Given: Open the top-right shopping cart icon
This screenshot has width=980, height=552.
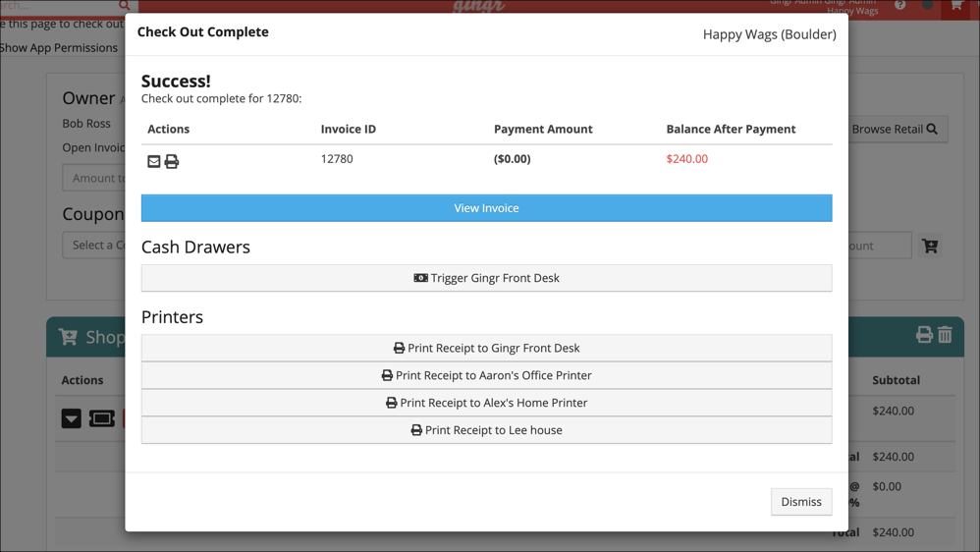Looking at the screenshot, I should coord(956,5).
